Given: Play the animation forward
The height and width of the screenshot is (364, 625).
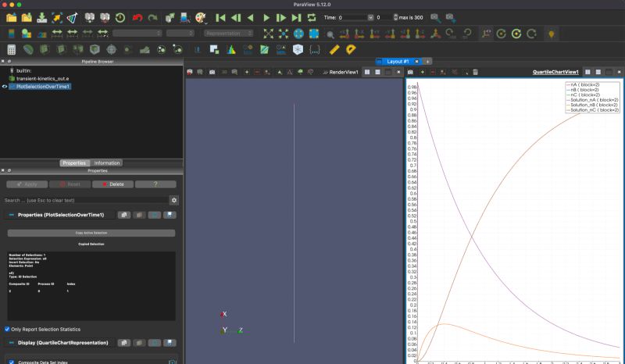Looking at the screenshot, I should 266,17.
